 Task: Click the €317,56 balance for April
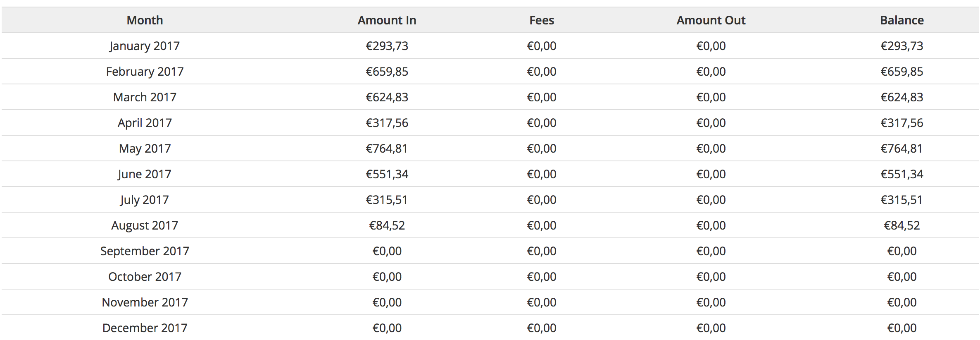902,123
